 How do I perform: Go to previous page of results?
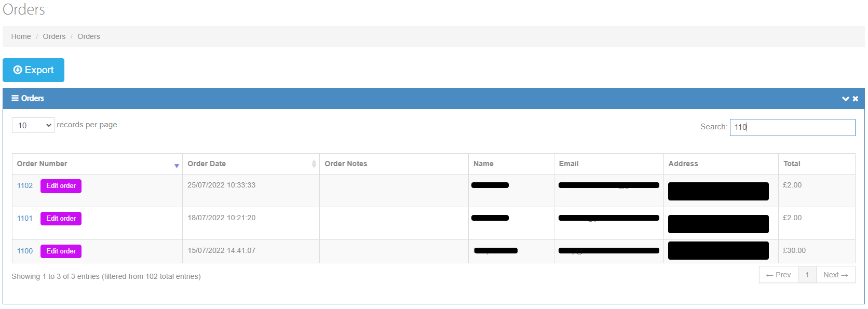pyautogui.click(x=778, y=275)
